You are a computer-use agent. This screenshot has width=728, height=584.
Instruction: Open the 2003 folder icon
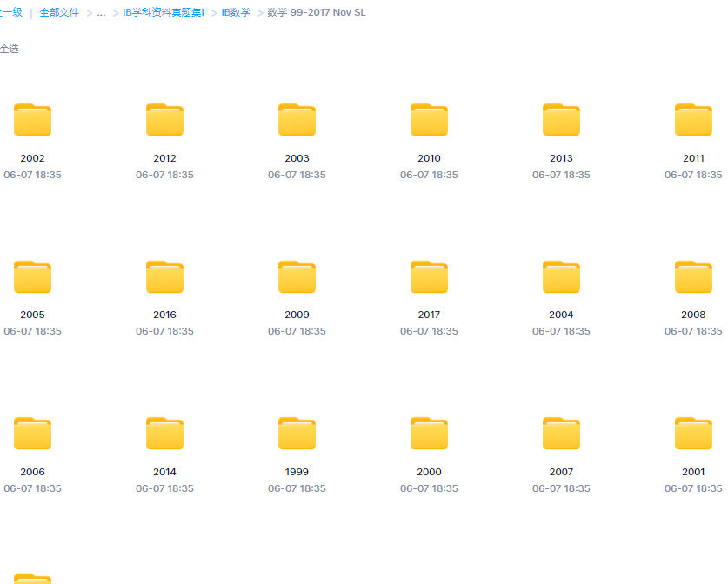pos(297,120)
